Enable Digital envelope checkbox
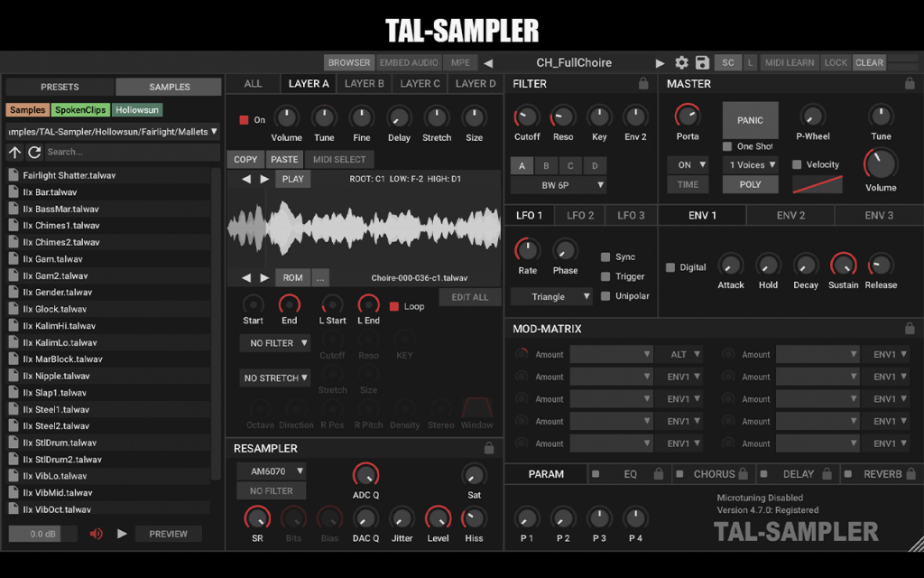 pyautogui.click(x=670, y=267)
